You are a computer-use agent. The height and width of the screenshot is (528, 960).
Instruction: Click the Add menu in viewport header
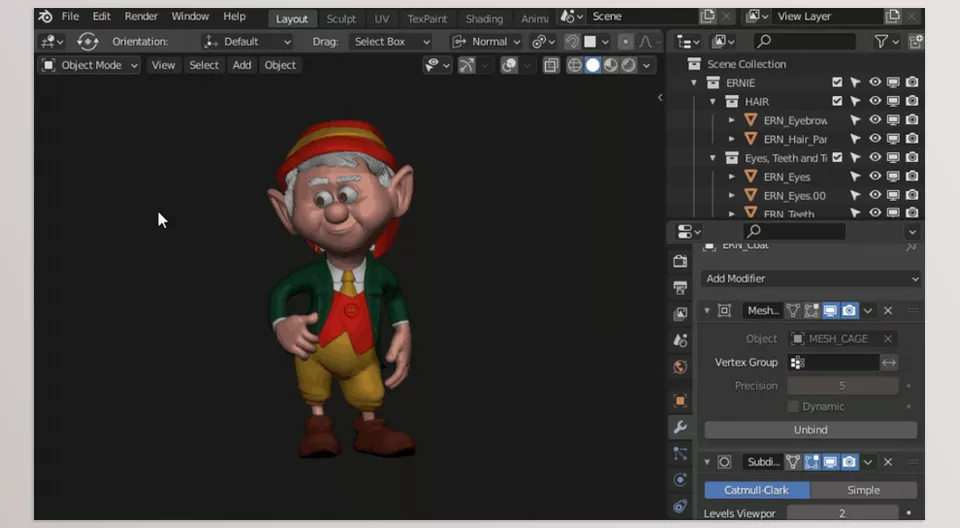point(242,65)
